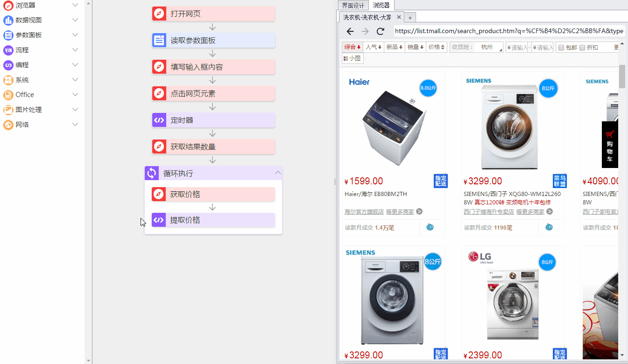Select the 获取结果数量 flow step

(213, 147)
